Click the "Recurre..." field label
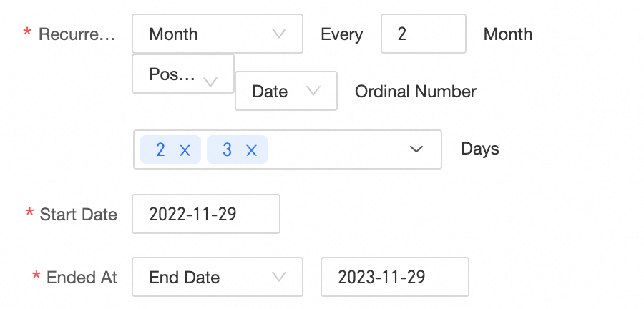This screenshot has height=309, width=644. [x=76, y=34]
